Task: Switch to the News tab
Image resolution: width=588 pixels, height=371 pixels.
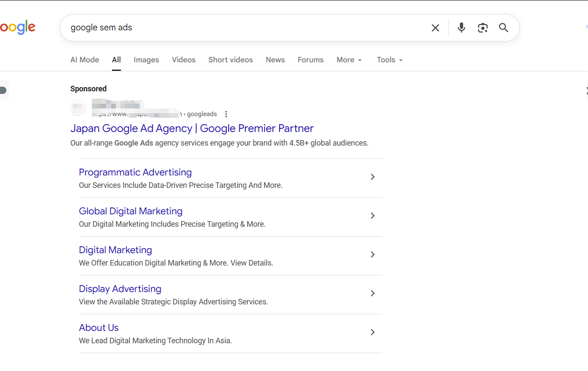Action: 275,60
